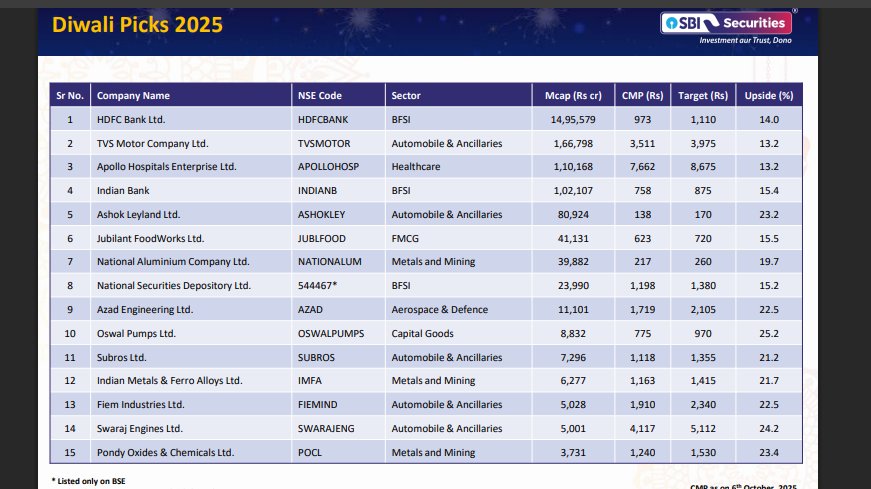Viewport: 871px width, 489px height.
Task: Click the 'Investment aur Trust, Dono' tagline
Action: [x=745, y=40]
